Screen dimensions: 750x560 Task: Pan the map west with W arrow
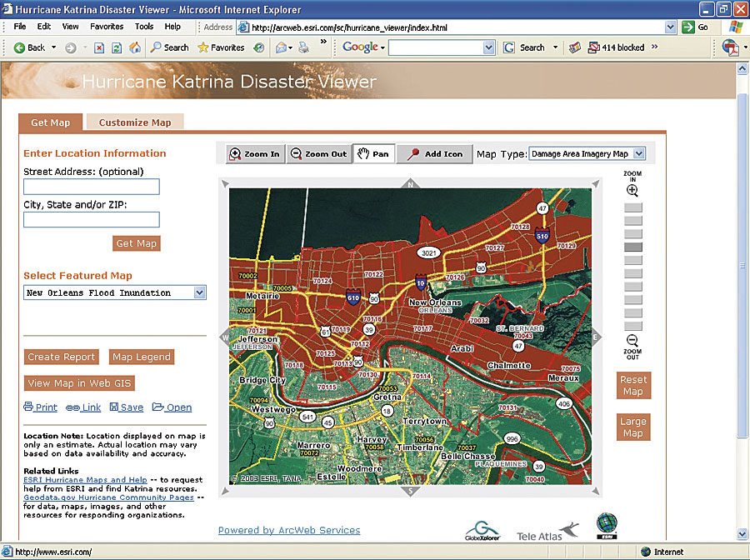click(224, 337)
